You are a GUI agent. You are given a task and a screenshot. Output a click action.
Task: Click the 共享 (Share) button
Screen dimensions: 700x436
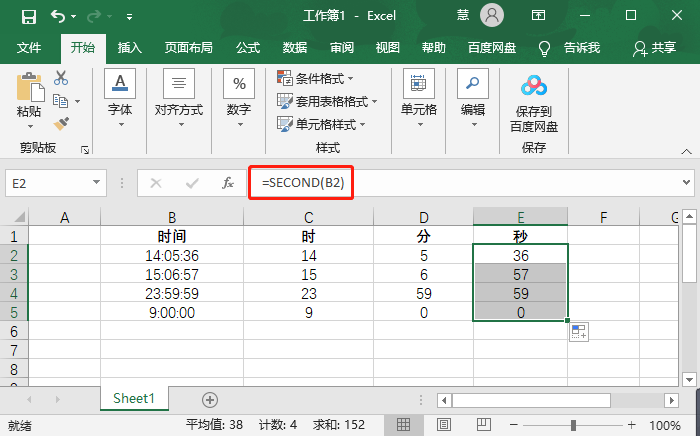point(654,48)
